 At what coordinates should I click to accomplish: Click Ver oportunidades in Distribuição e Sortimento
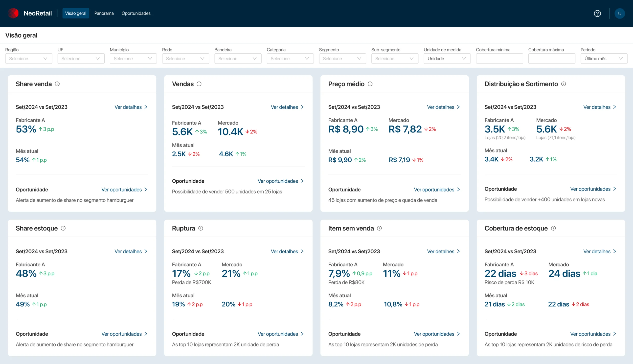point(593,189)
